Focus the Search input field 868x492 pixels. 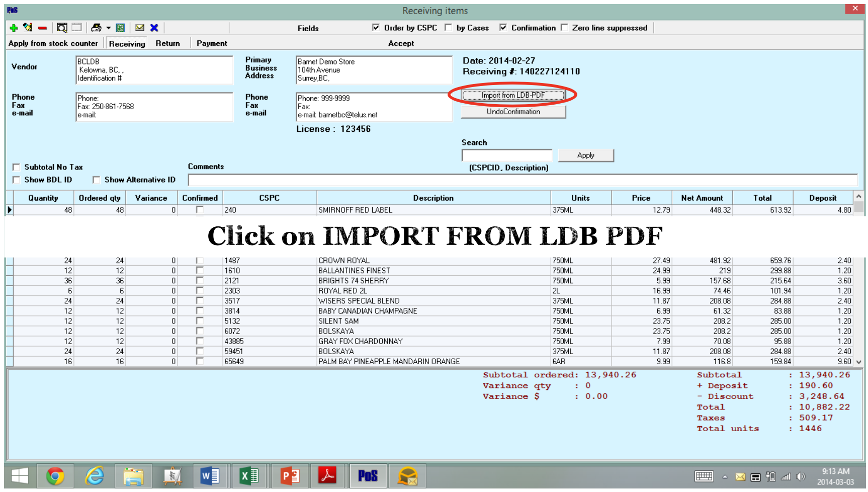[x=507, y=155]
